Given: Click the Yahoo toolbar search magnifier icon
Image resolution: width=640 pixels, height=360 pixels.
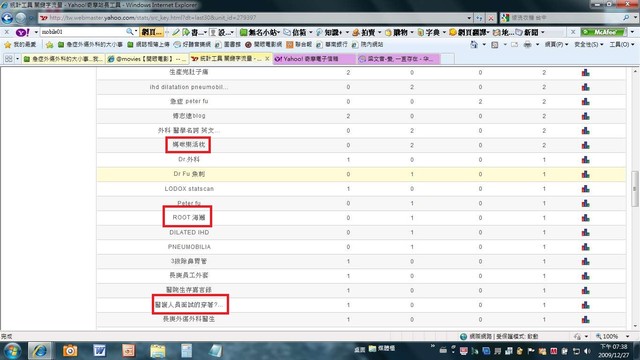Looking at the screenshot, I should [x=130, y=32].
